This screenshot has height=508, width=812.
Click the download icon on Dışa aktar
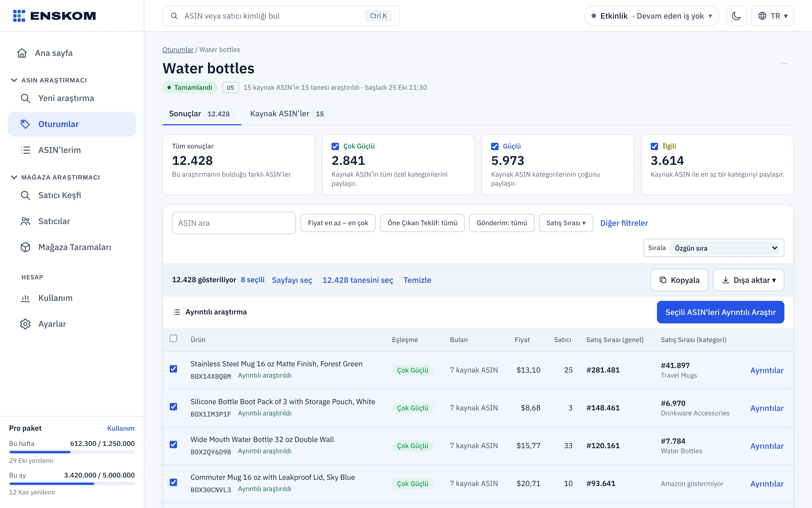(725, 280)
